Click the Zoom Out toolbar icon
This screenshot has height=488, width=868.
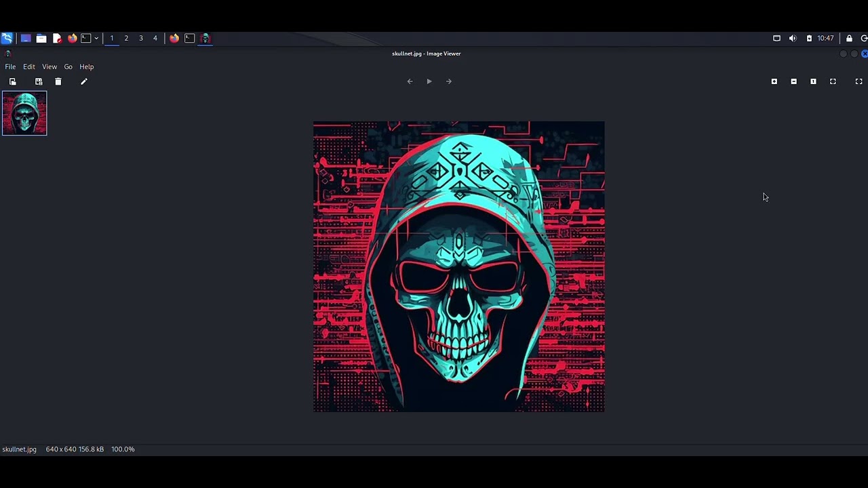click(x=794, y=81)
